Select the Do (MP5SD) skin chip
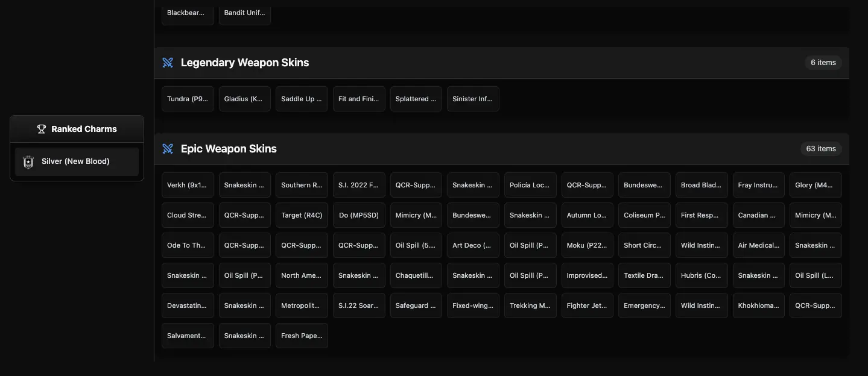The width and height of the screenshot is (868, 376). click(x=359, y=215)
